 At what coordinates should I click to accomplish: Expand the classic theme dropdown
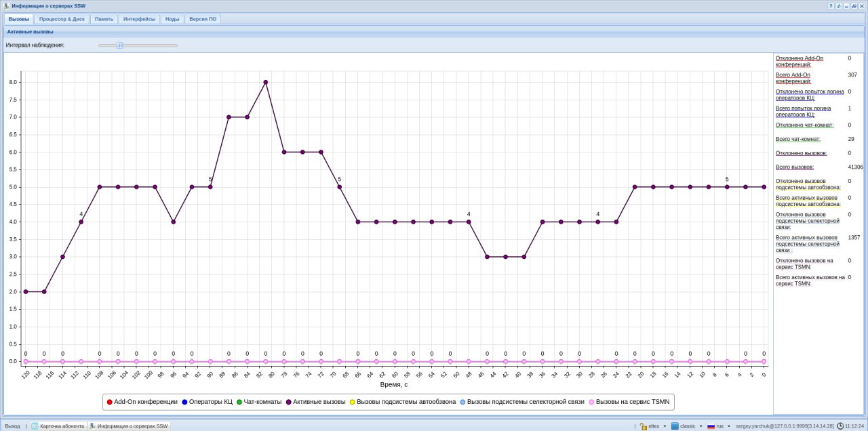tap(701, 426)
